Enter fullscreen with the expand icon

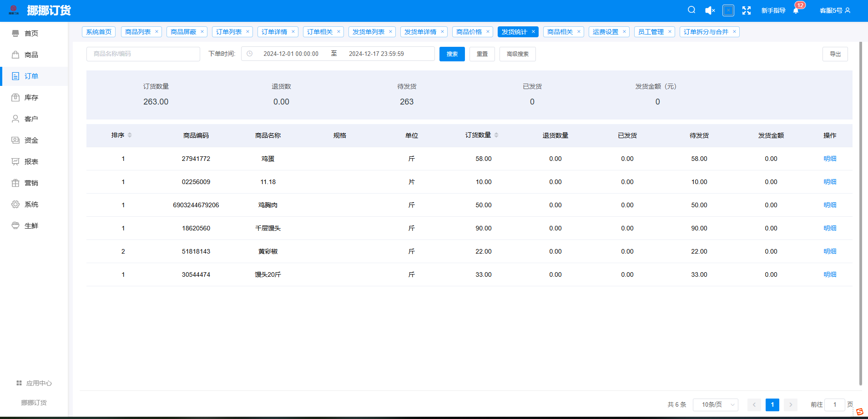click(747, 10)
